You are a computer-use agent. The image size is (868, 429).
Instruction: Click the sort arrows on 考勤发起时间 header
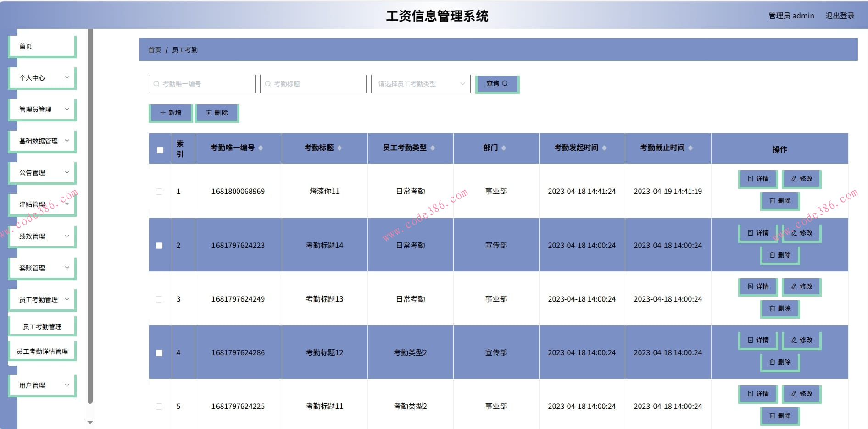point(604,148)
